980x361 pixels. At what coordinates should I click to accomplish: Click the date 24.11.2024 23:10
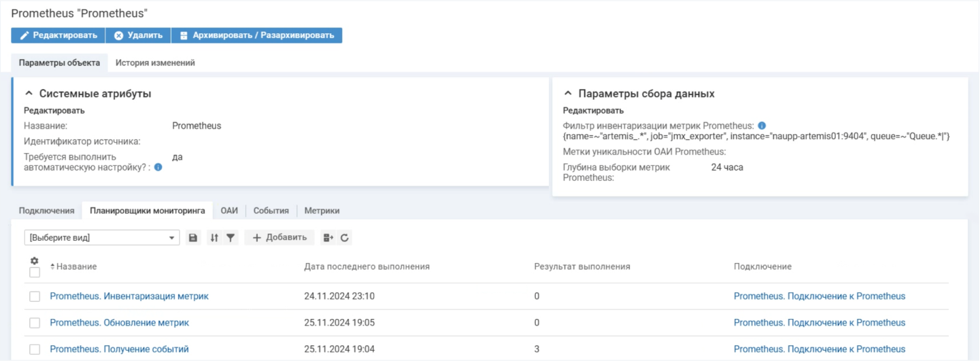339,296
